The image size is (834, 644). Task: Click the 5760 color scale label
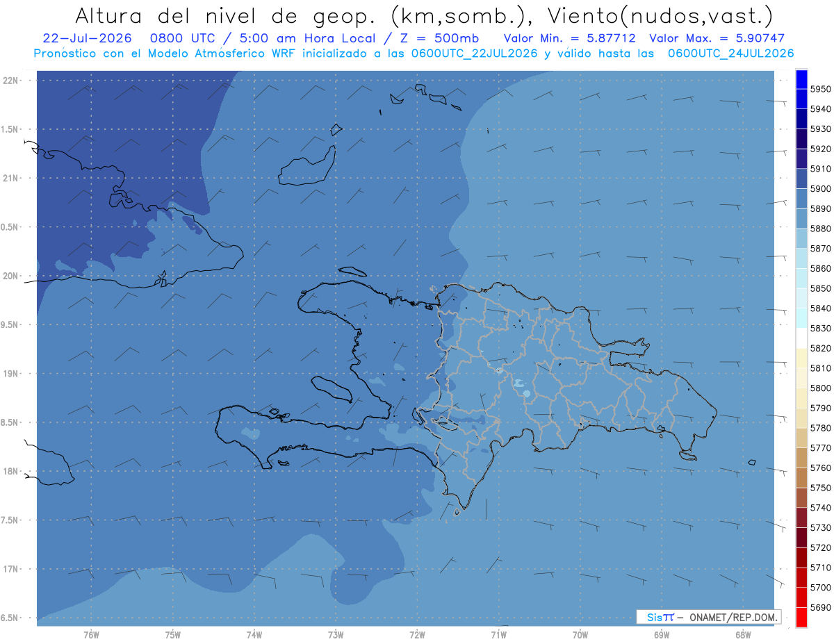tap(821, 468)
